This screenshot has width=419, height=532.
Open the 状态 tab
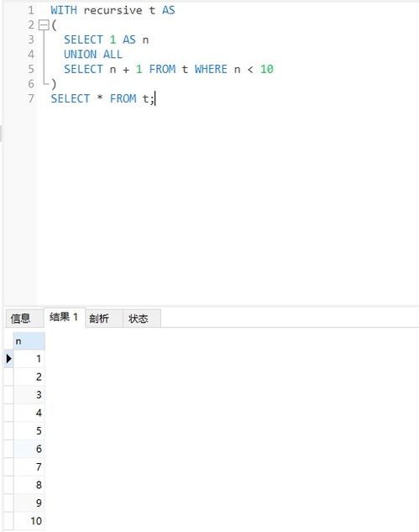click(x=142, y=319)
